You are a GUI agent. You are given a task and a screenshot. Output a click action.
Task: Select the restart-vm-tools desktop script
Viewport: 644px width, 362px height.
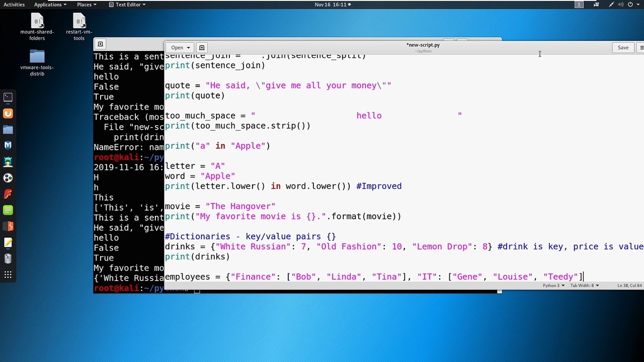click(x=79, y=27)
